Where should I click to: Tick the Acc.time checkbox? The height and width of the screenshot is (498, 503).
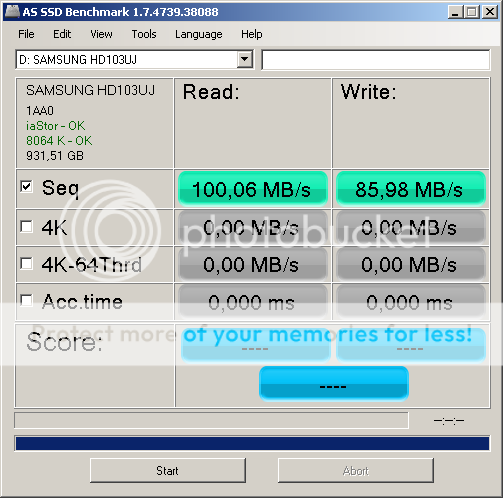point(26,301)
